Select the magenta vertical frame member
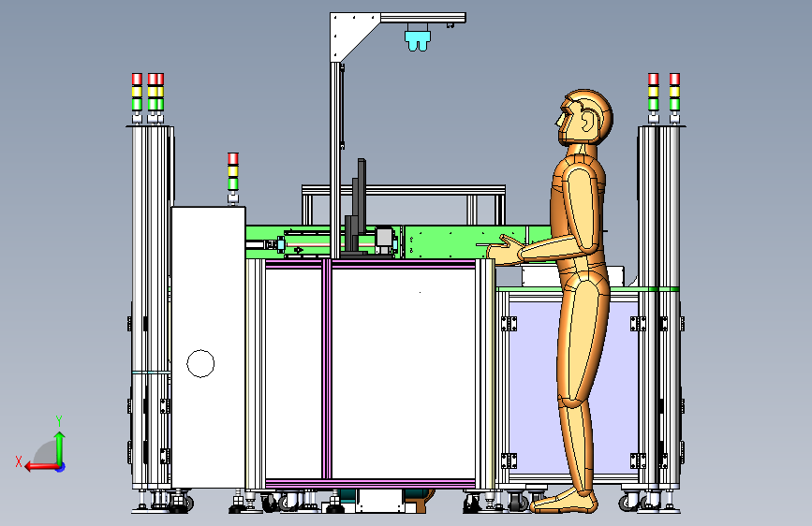The width and height of the screenshot is (812, 526). [x=327, y=370]
